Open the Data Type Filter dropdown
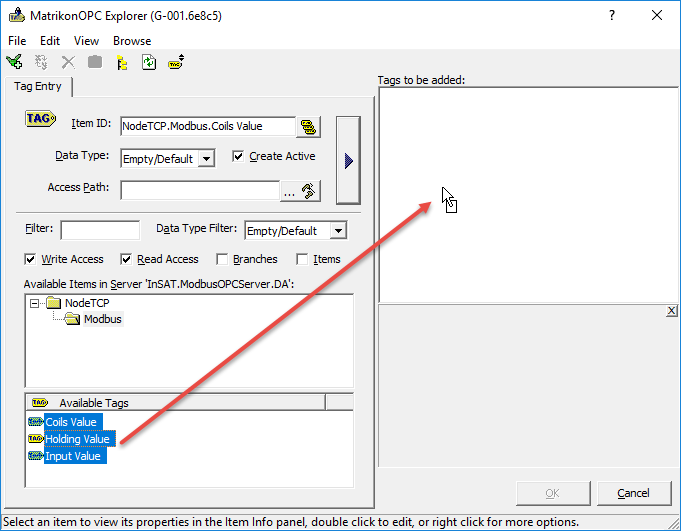The image size is (681, 531). pos(338,231)
